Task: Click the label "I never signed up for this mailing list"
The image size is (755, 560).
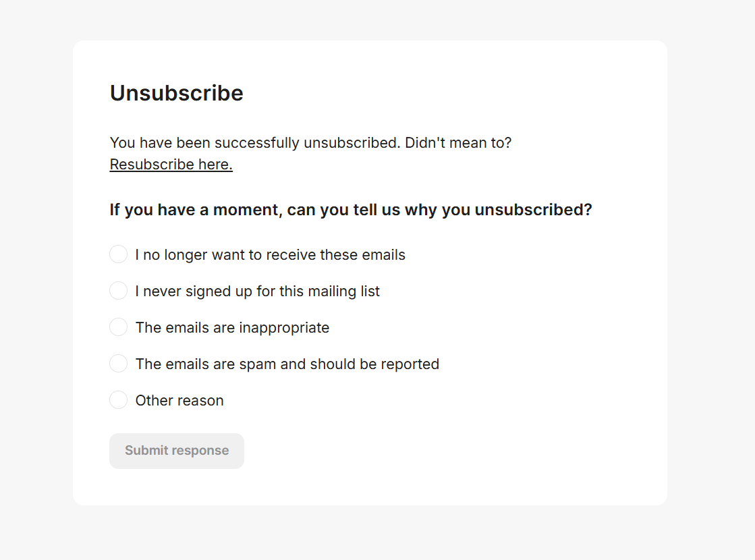Action: pyautogui.click(x=258, y=291)
